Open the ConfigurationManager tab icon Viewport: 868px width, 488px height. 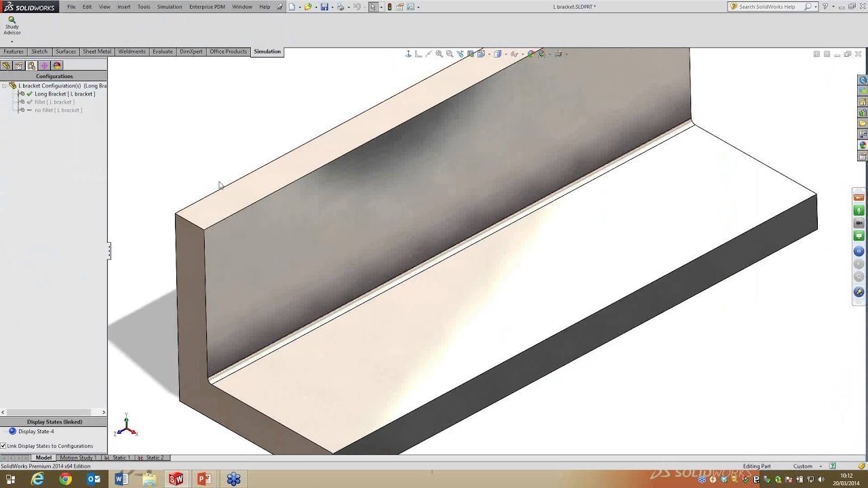pos(31,66)
